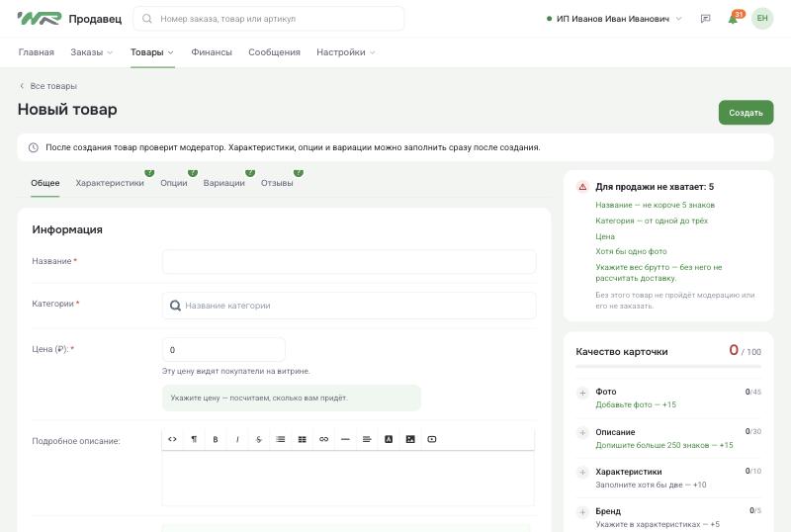Expand the ИП Иванов Иван Иванович account dropdown

tap(614, 19)
